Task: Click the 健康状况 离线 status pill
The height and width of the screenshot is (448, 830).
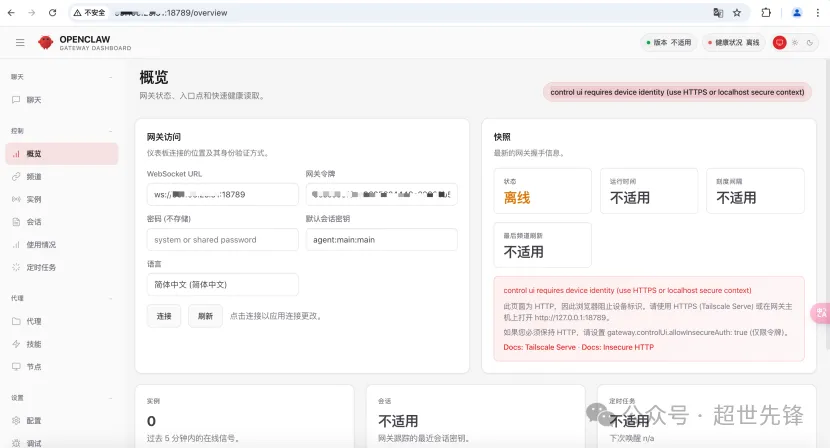Action: [x=734, y=42]
